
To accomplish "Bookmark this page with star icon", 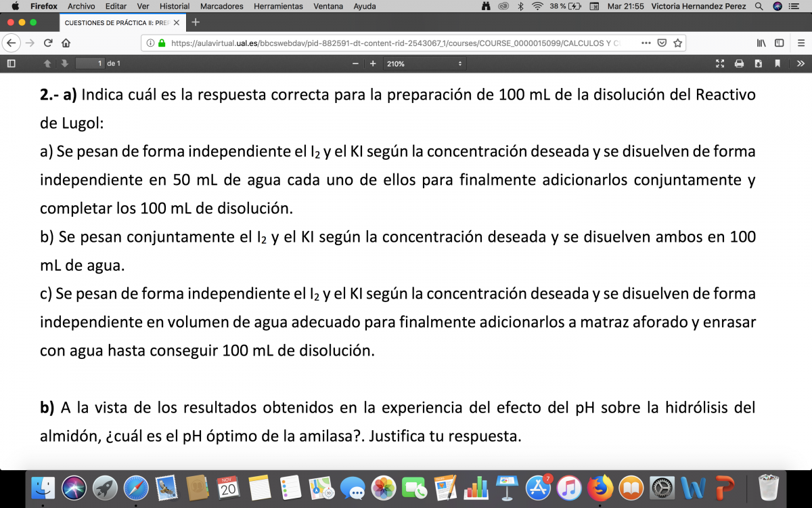I will (677, 43).
